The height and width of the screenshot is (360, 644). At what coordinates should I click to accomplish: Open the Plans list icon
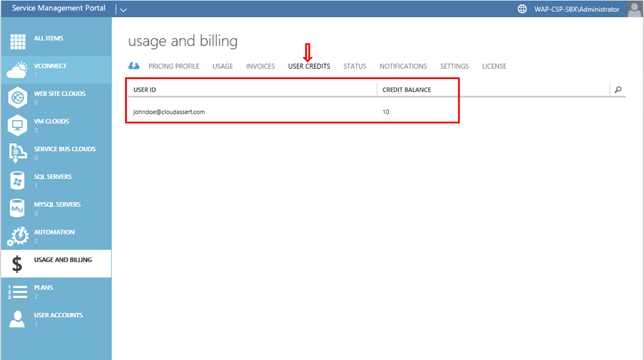tap(18, 292)
